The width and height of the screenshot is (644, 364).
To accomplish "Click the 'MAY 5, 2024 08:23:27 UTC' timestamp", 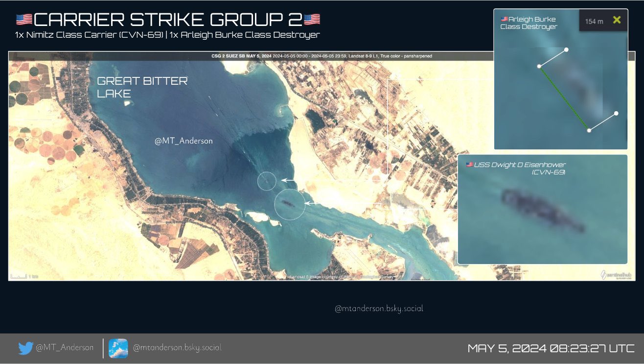I will (551, 348).
